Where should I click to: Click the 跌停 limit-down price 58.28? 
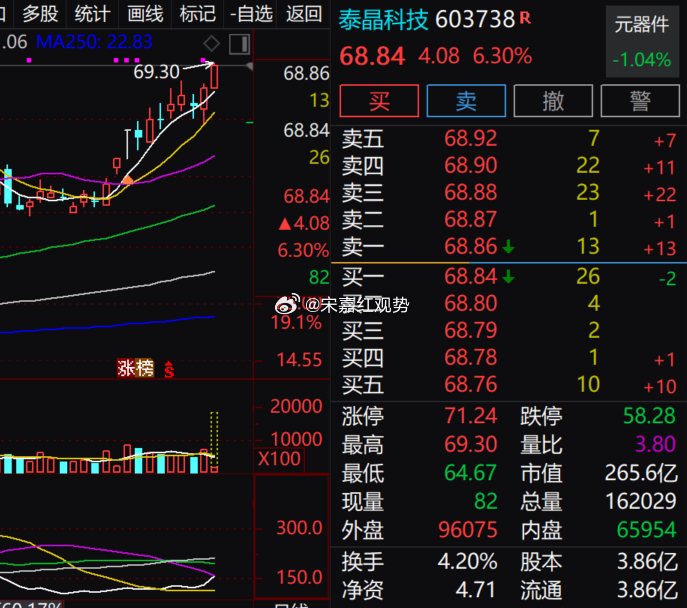(x=649, y=416)
